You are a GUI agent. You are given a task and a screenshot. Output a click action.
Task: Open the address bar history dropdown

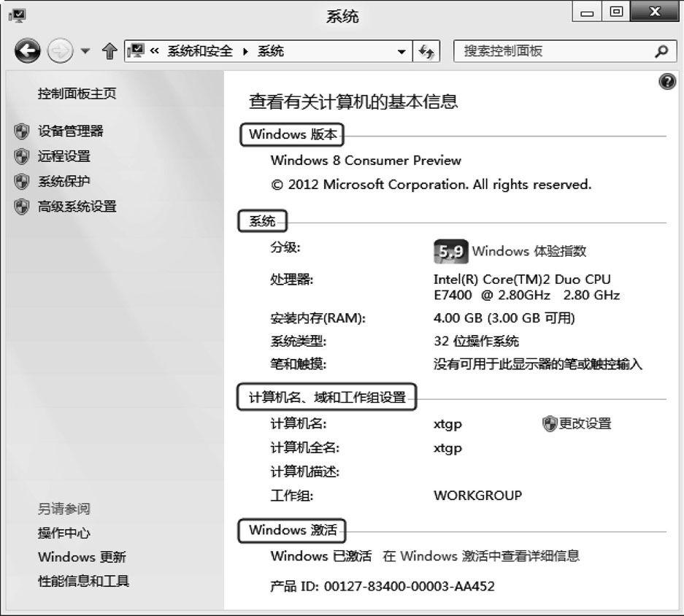coord(401,52)
